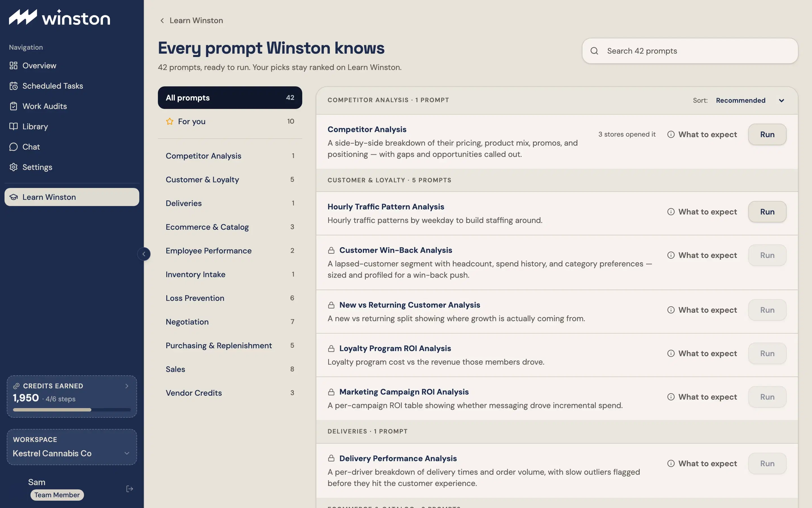Screen dimensions: 812x508
Task: Click Run for Delivery Performance Analysis
Action: pos(767,464)
